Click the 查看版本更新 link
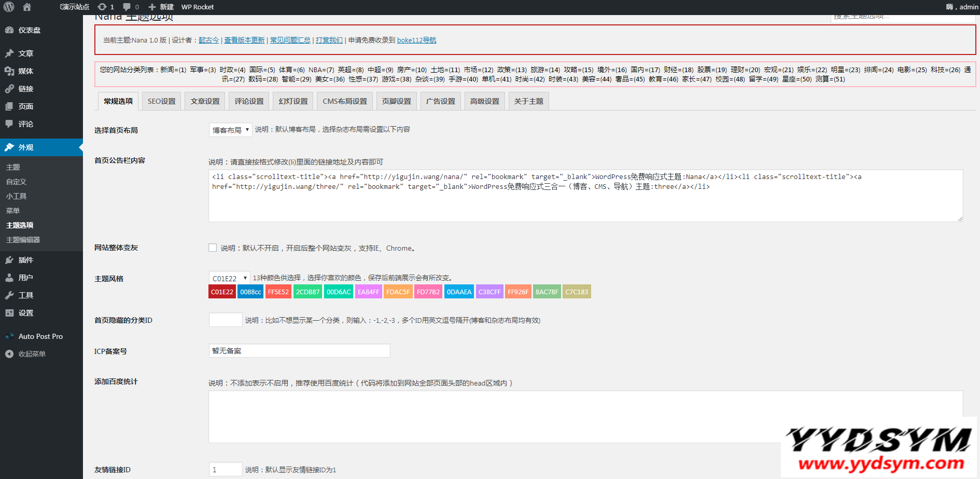The width and height of the screenshot is (980, 479). (244, 40)
